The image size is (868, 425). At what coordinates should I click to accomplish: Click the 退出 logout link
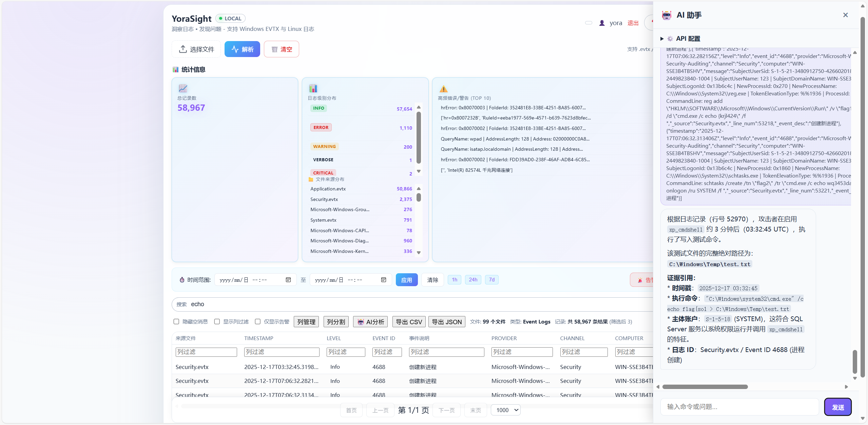point(633,23)
